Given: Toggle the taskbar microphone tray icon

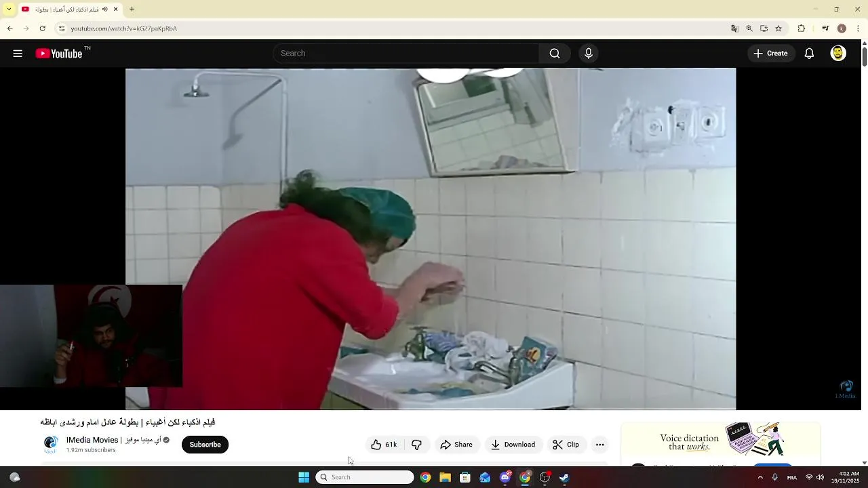Looking at the screenshot, I should pos(774,477).
